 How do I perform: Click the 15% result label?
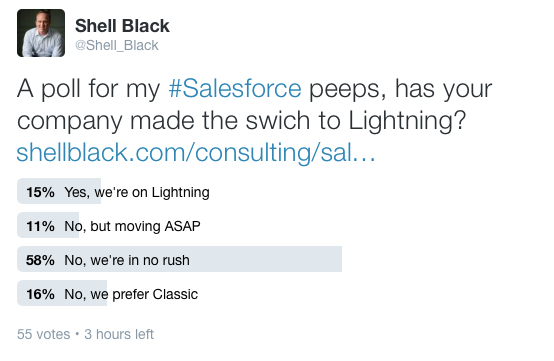40,192
